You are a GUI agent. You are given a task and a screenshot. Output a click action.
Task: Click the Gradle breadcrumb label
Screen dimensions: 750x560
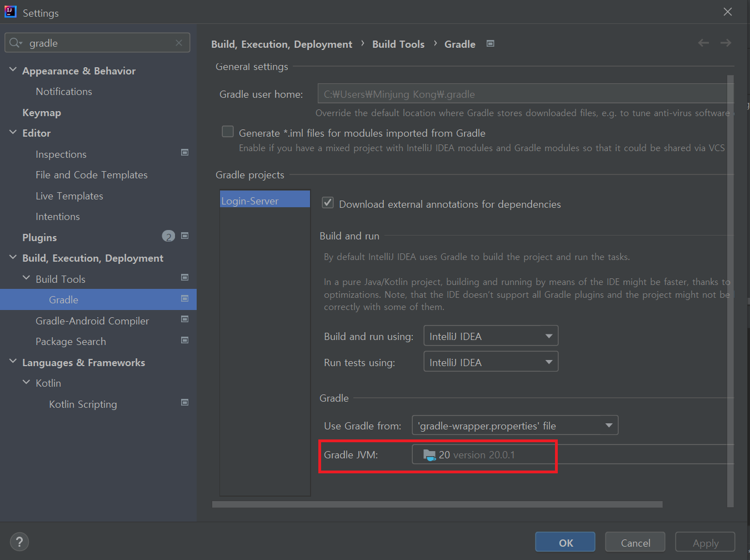460,44
